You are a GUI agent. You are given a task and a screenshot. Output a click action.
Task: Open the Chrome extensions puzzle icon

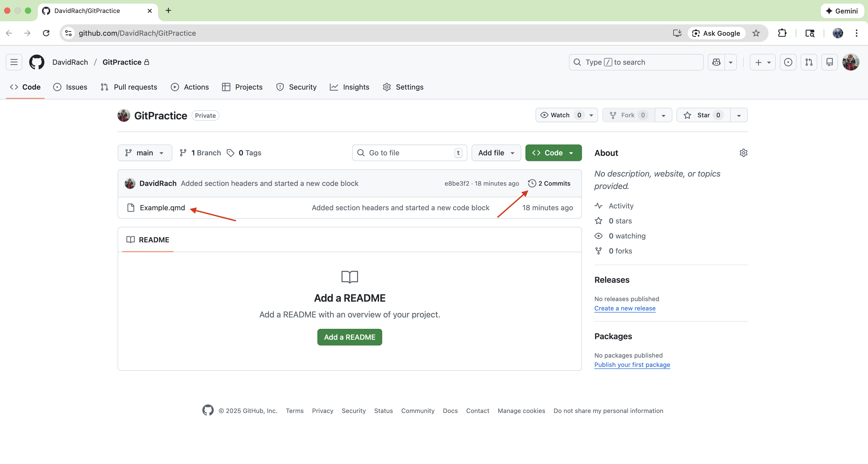(x=782, y=33)
